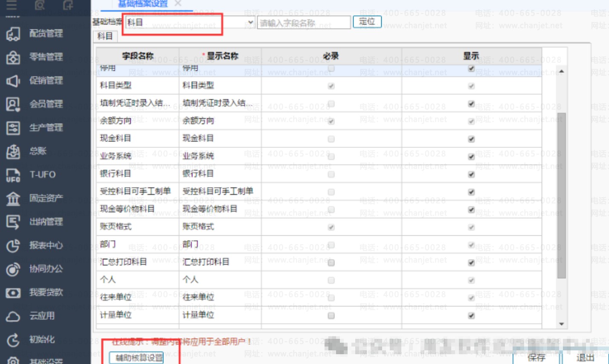Select the 余额方向 field name cell

click(138, 121)
